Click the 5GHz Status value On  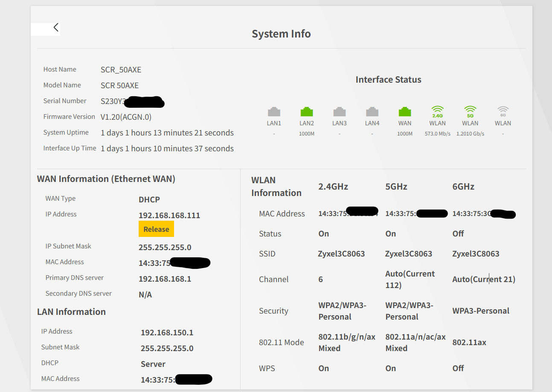tap(391, 233)
